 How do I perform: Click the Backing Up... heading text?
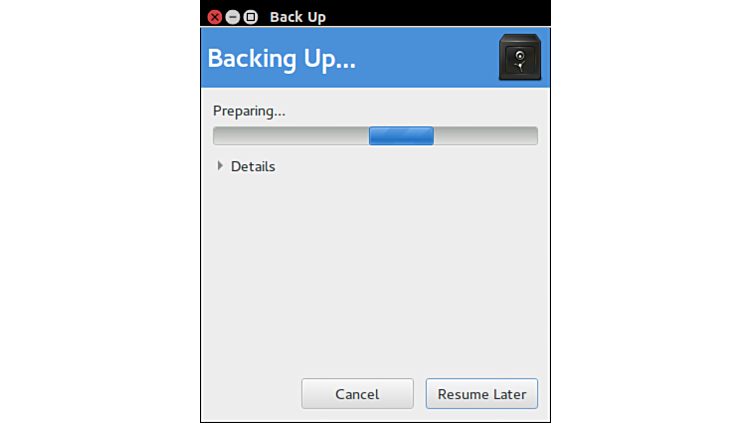282,59
